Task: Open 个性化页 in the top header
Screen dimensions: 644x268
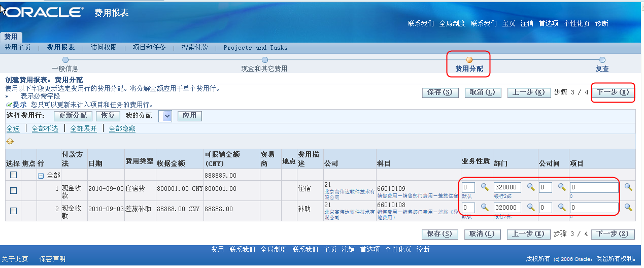Action: (x=577, y=23)
